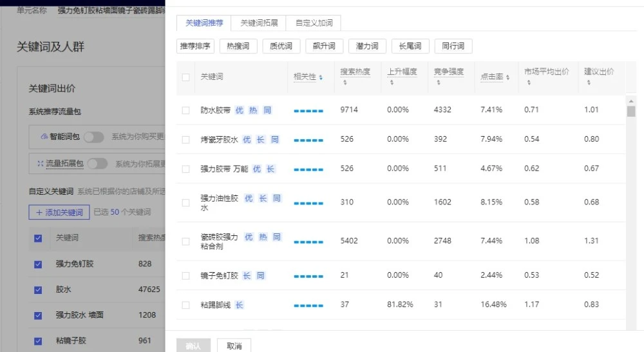
Task: Uncheck 强力免钉胶 in background list
Action: (x=38, y=264)
